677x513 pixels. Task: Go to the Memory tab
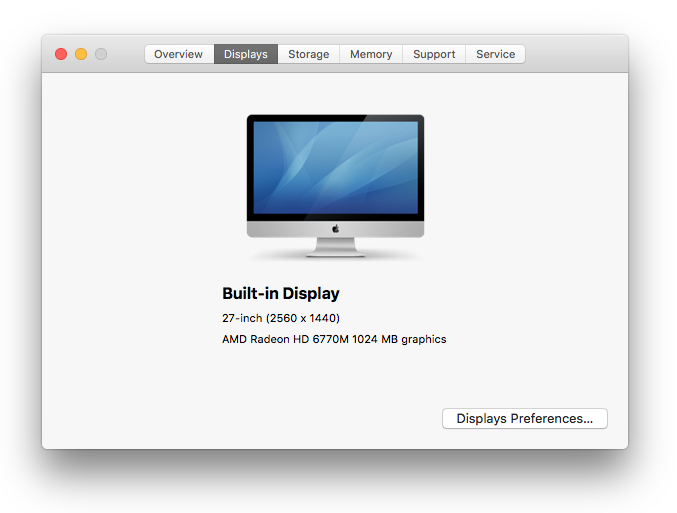pos(371,54)
